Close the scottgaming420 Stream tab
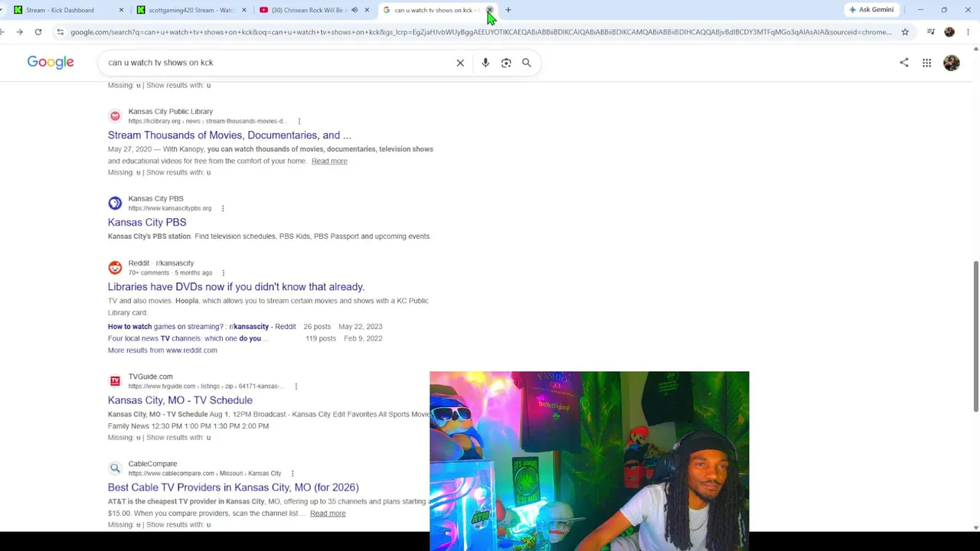 (243, 10)
